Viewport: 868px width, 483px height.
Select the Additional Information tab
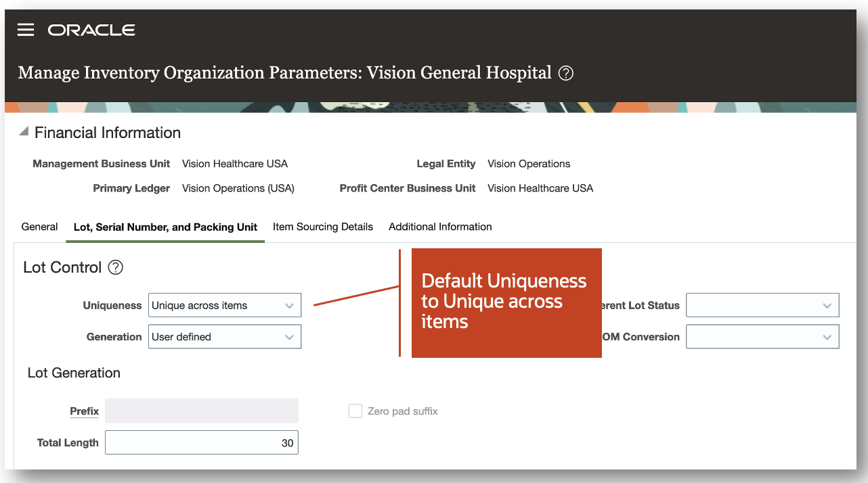[439, 227]
